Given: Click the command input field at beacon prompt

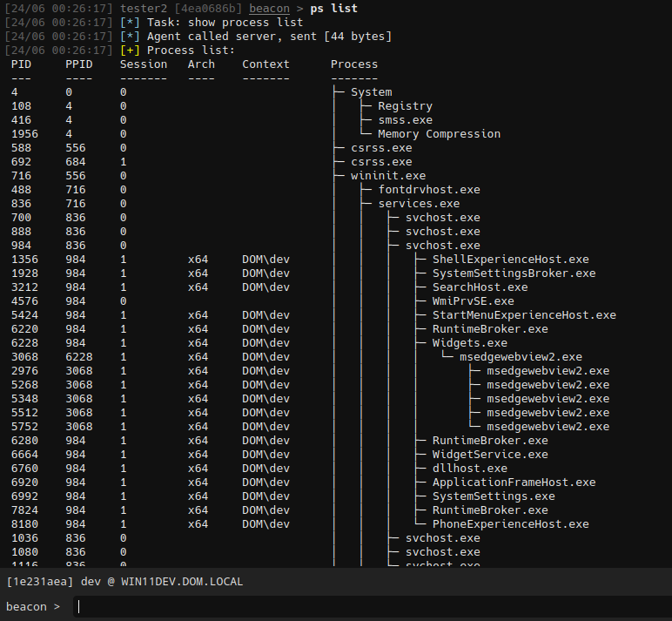Looking at the screenshot, I should (x=366, y=606).
